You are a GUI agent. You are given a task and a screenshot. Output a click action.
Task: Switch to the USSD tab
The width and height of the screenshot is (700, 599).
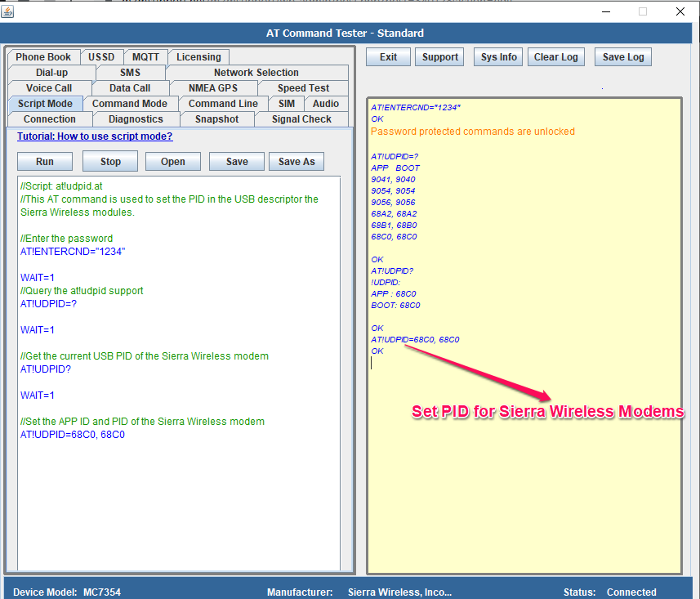101,56
